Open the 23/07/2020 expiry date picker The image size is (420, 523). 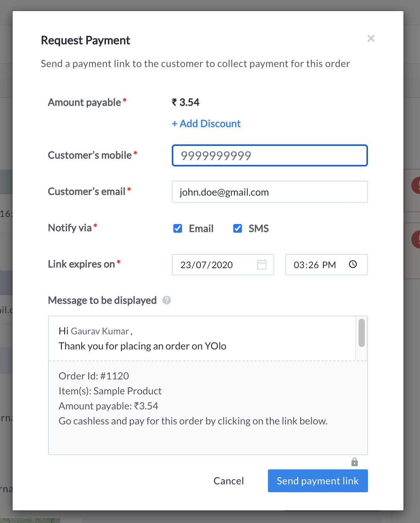point(223,265)
